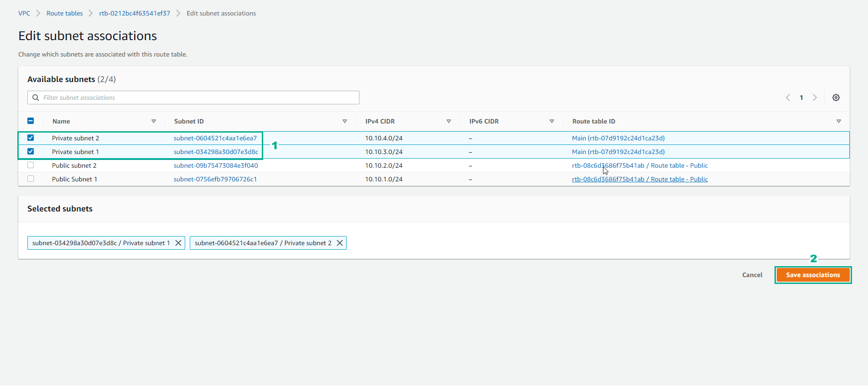Click Private subnet 2 name cell

click(x=75, y=138)
